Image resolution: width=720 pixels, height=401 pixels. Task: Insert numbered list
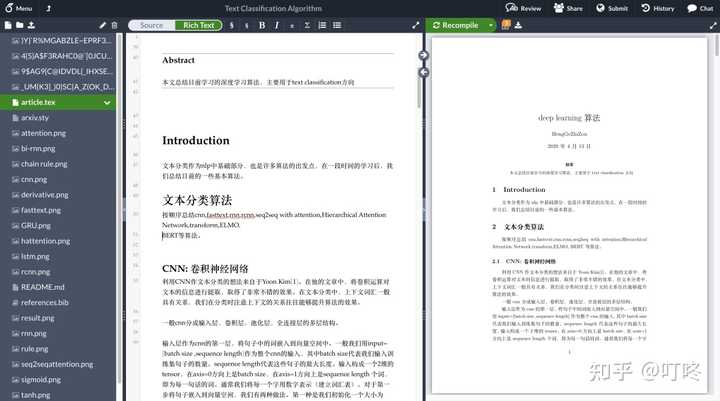322,25
